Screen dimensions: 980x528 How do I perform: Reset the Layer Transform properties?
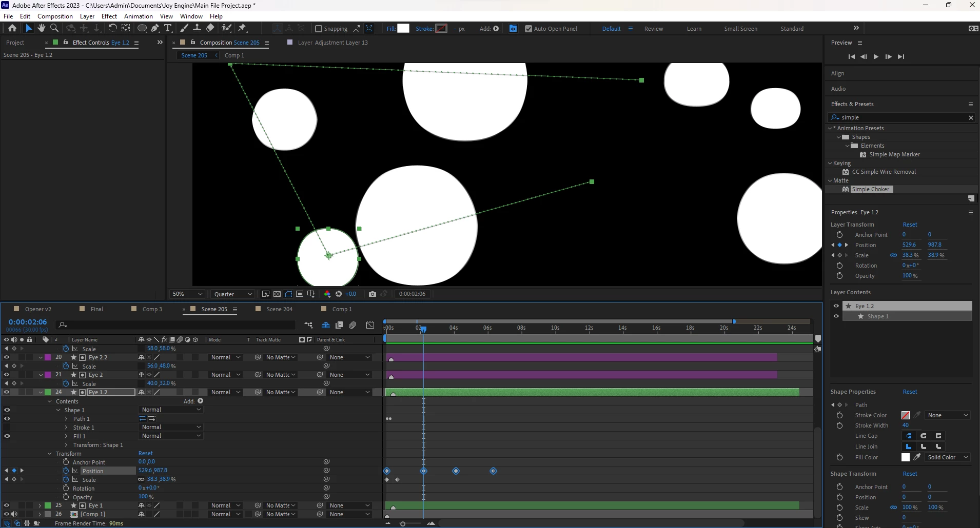coord(910,225)
